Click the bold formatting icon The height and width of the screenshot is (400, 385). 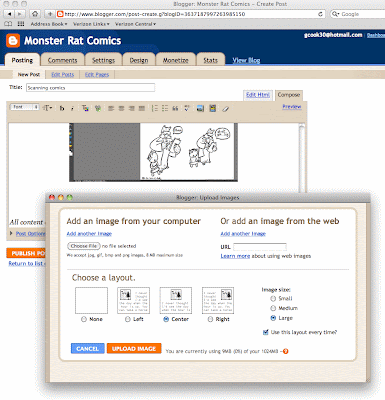(x=62, y=108)
